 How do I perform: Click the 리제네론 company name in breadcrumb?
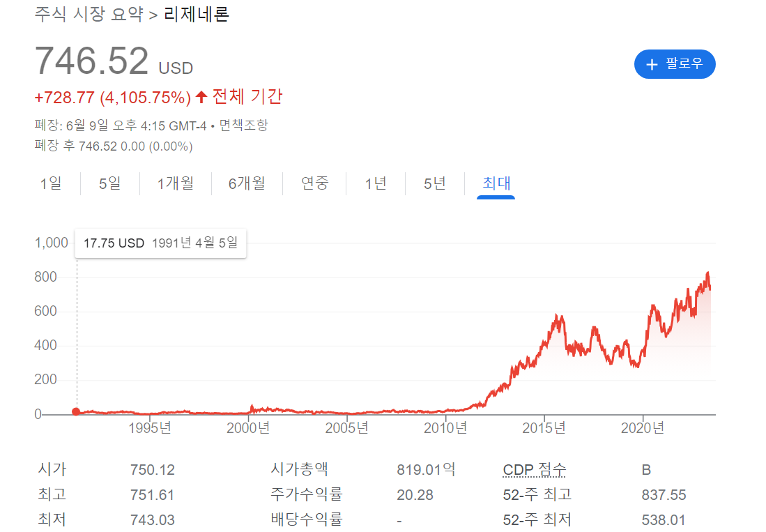point(197,14)
